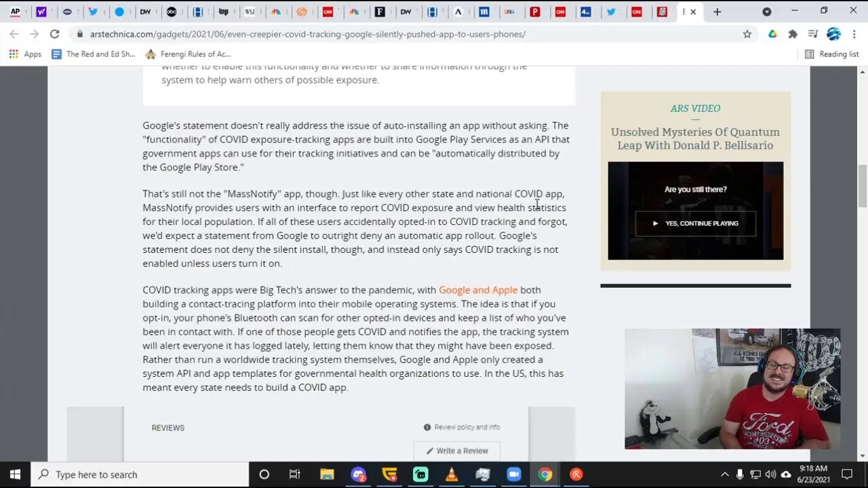Go forward one page

(34, 34)
